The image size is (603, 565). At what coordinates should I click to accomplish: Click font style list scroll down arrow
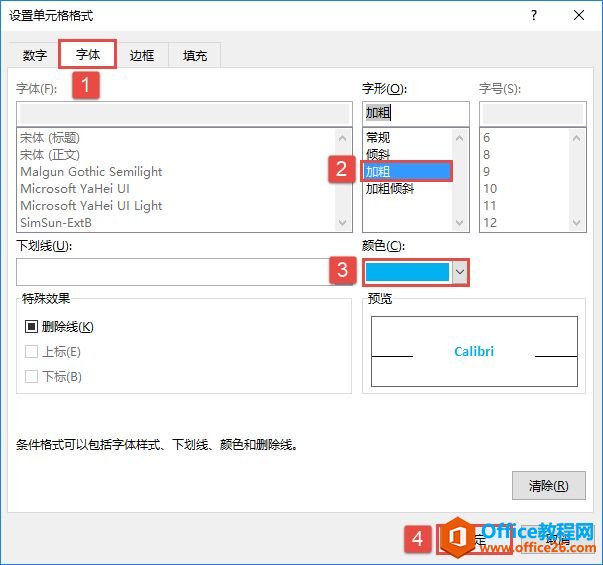(x=460, y=222)
